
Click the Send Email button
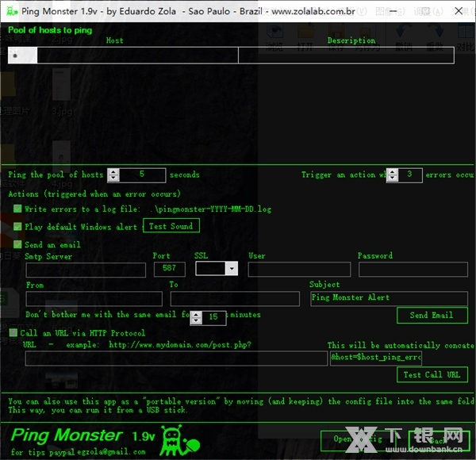(x=432, y=316)
